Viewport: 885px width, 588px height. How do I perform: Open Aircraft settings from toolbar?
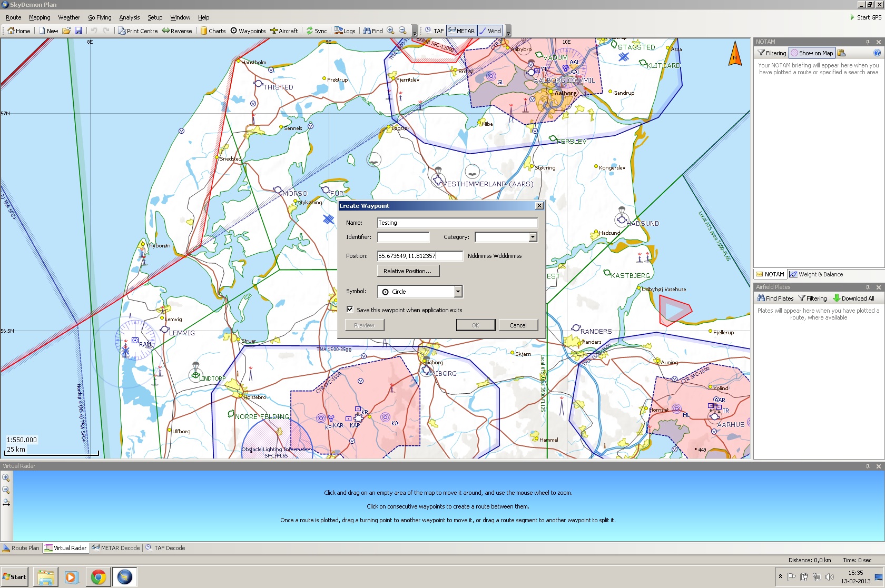point(284,31)
